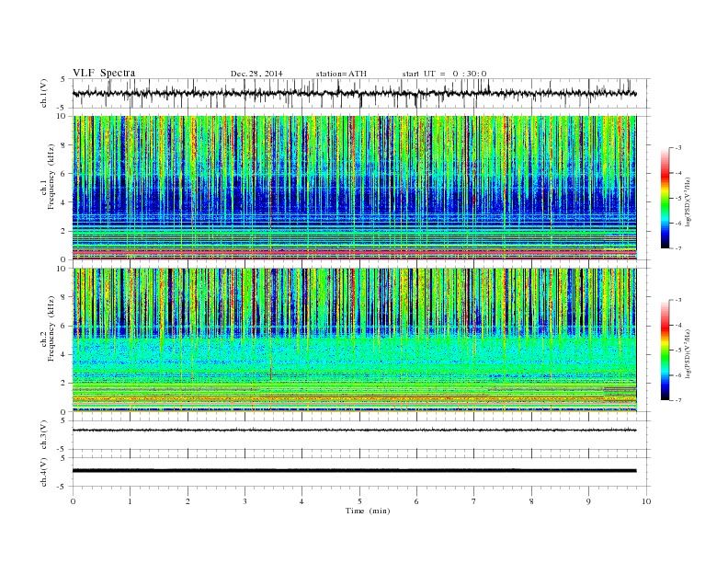Click time-axis tick label "8"
This screenshot has height=563, width=728.
click(x=531, y=501)
